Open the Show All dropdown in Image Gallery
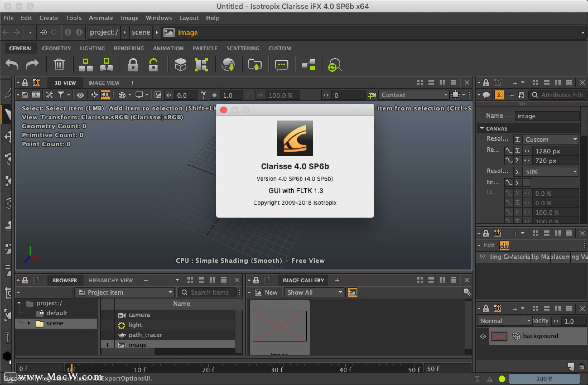This screenshot has height=385, width=588. coord(314,292)
